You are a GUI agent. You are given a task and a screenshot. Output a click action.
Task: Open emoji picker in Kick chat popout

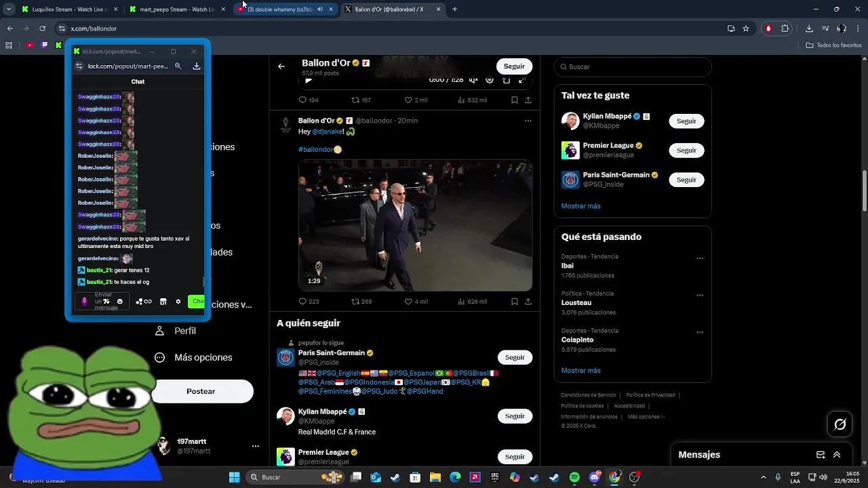click(120, 302)
